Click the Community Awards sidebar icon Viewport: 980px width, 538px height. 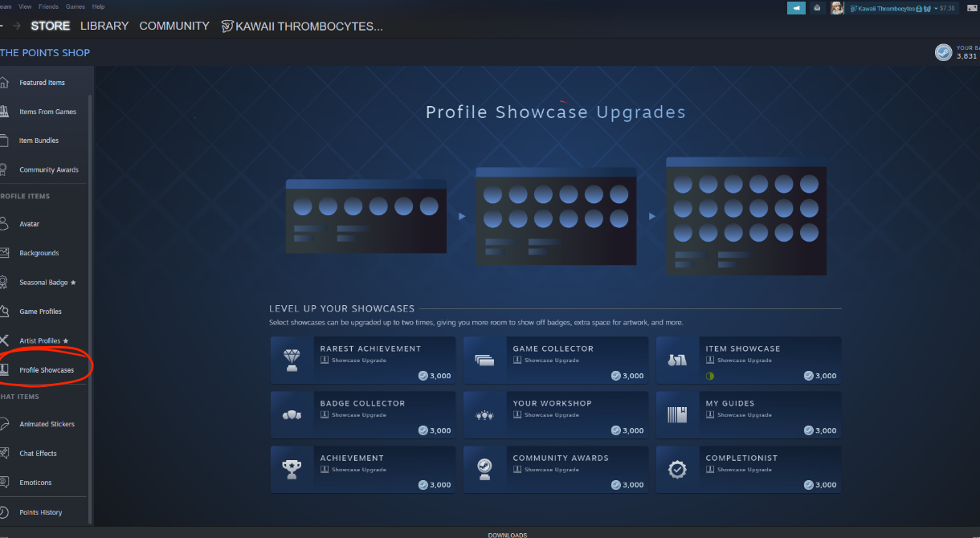(x=4, y=169)
